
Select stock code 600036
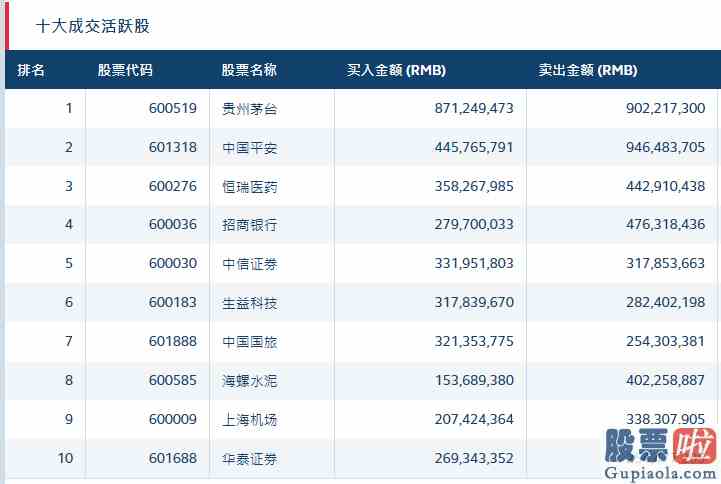(x=173, y=224)
